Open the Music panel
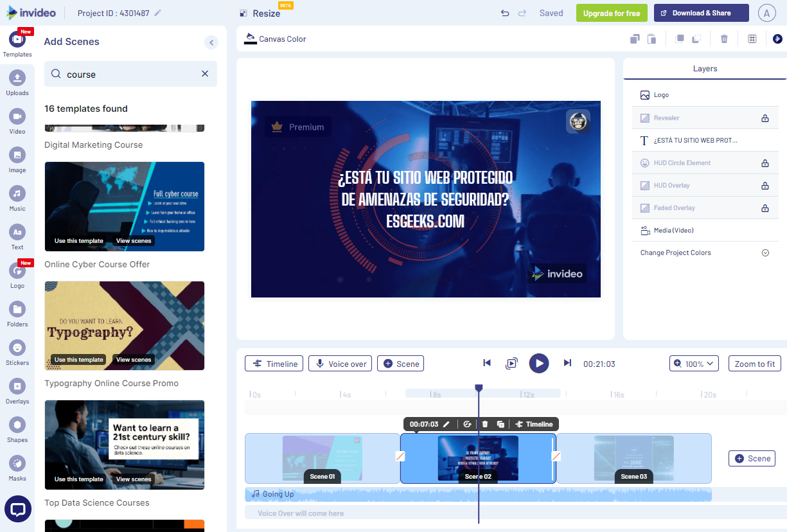 click(x=17, y=197)
